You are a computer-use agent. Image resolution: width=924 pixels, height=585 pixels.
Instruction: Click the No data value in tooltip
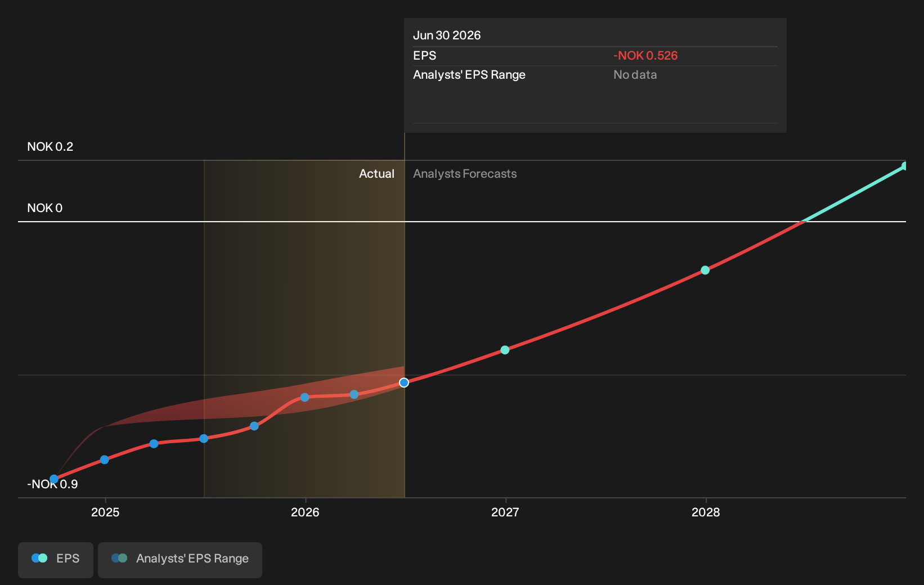635,75
